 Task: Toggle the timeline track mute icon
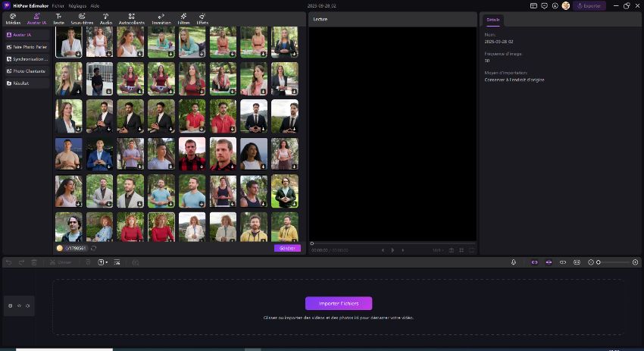tap(28, 306)
